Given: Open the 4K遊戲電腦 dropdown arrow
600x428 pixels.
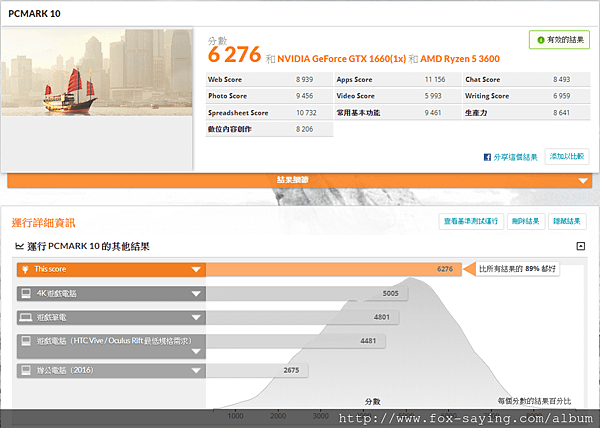Looking at the screenshot, I should pos(196,294).
